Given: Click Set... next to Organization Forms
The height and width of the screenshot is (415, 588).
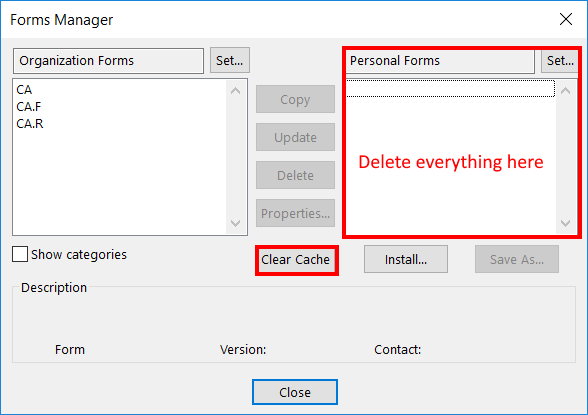Looking at the screenshot, I should click(x=230, y=60).
